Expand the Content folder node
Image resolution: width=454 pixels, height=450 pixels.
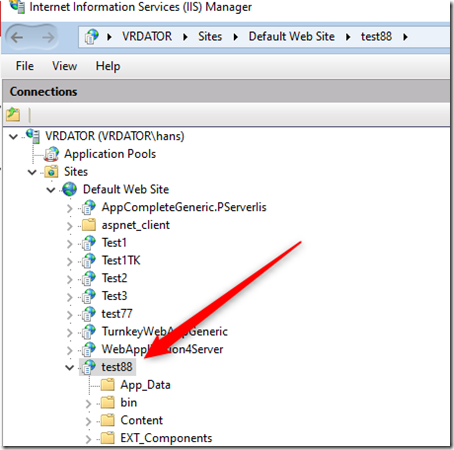(x=88, y=421)
